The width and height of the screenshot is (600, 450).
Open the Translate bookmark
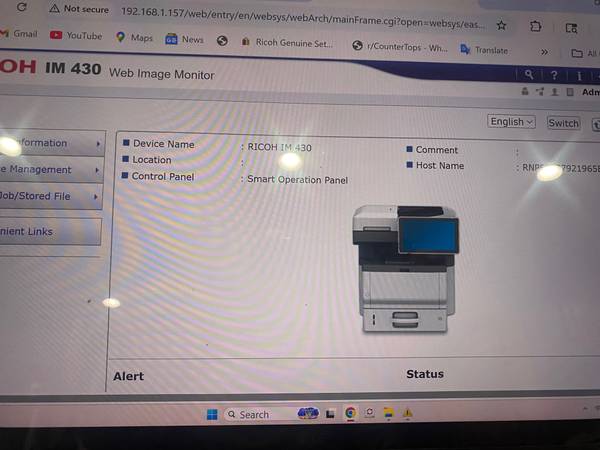tap(484, 50)
